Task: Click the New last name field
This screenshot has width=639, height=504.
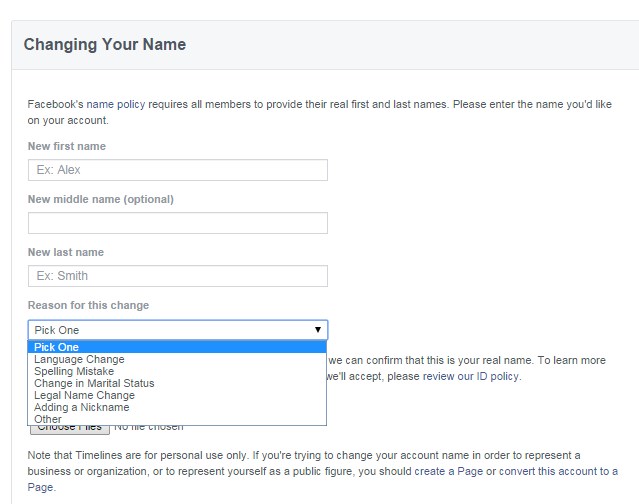Action: (x=178, y=276)
